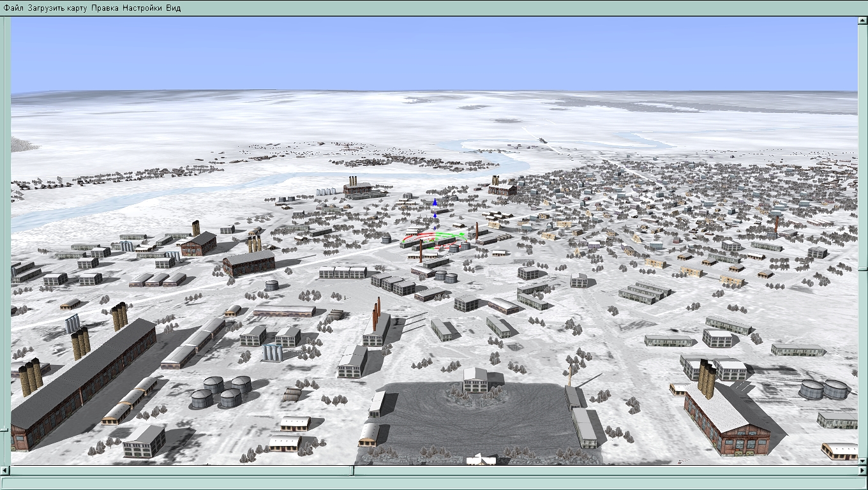Open the Файл menu

[13, 8]
